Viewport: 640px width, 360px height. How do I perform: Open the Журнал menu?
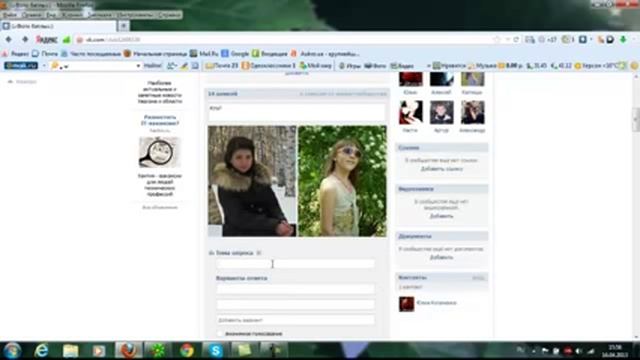tap(72, 15)
